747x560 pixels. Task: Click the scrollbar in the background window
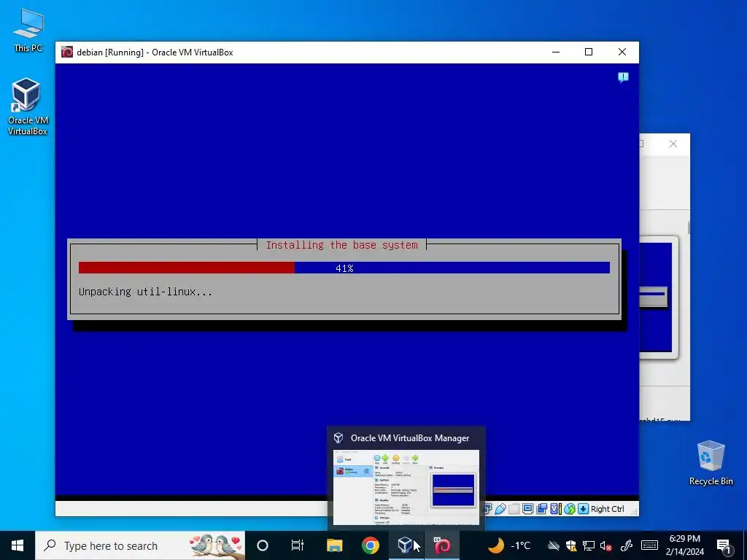pyautogui.click(x=689, y=227)
